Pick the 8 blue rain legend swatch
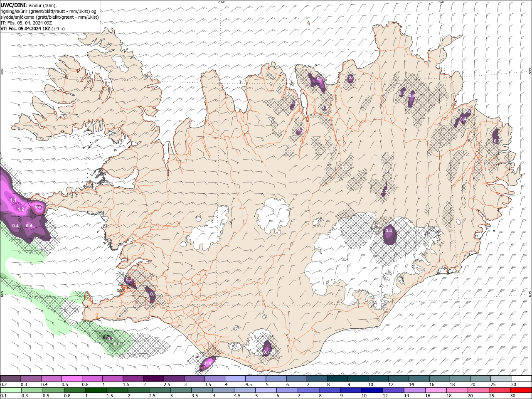532x399 pixels. pyautogui.click(x=329, y=390)
